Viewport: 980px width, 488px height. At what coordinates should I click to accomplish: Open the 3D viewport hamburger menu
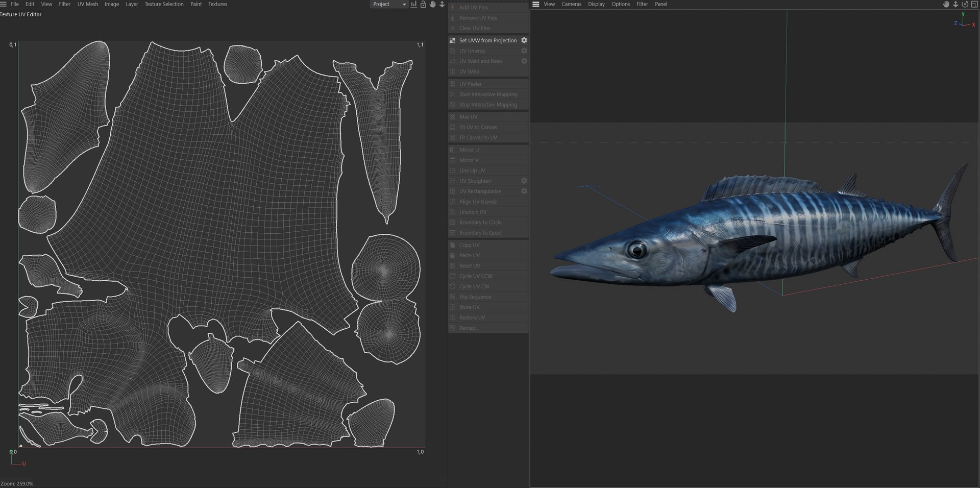[x=535, y=4]
